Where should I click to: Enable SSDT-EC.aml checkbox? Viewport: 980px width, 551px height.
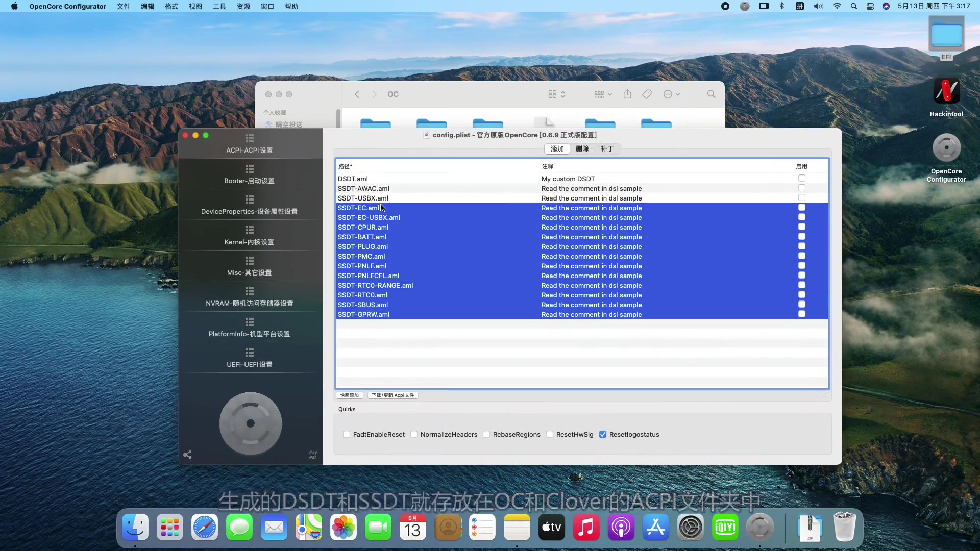click(x=802, y=208)
